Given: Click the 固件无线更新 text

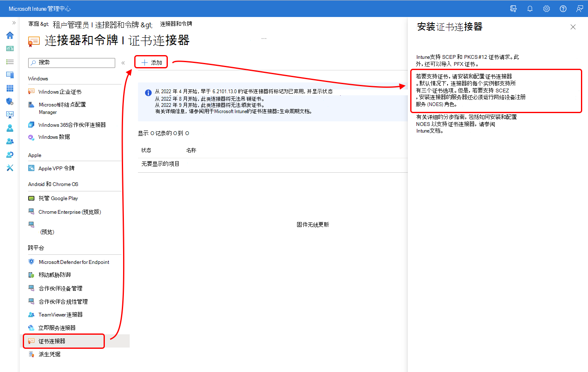Looking at the screenshot, I should [x=313, y=225].
